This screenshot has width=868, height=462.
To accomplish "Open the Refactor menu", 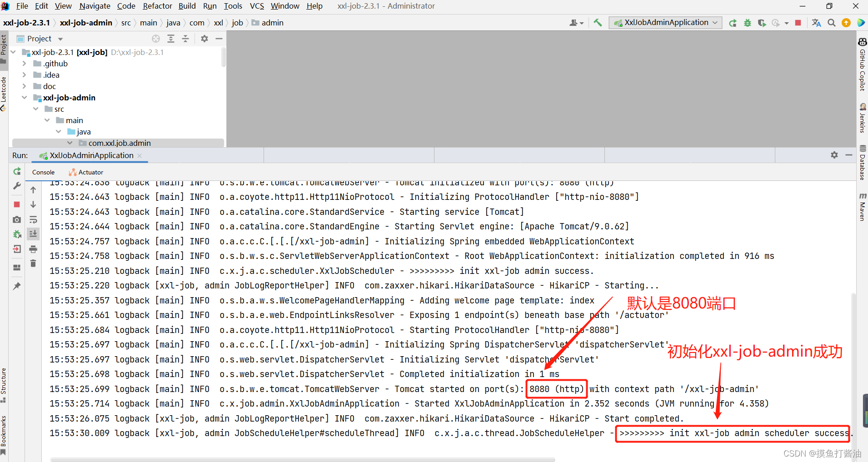I will click(x=157, y=6).
